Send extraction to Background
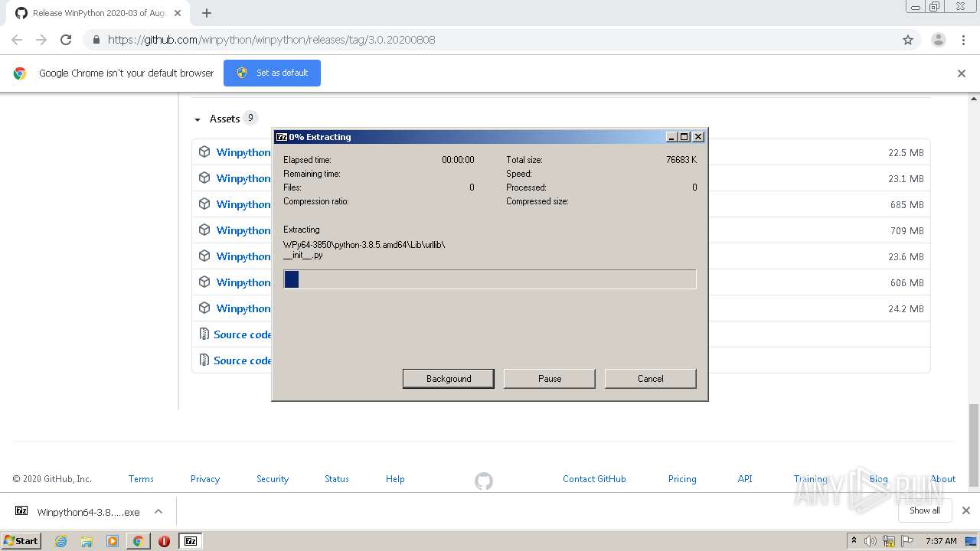Viewport: 980px width, 551px height. coord(449,379)
